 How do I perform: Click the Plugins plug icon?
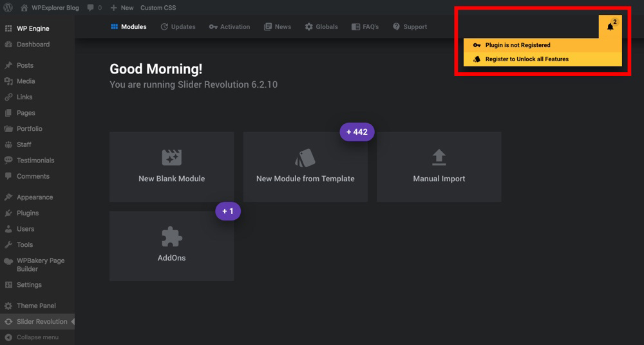click(8, 213)
